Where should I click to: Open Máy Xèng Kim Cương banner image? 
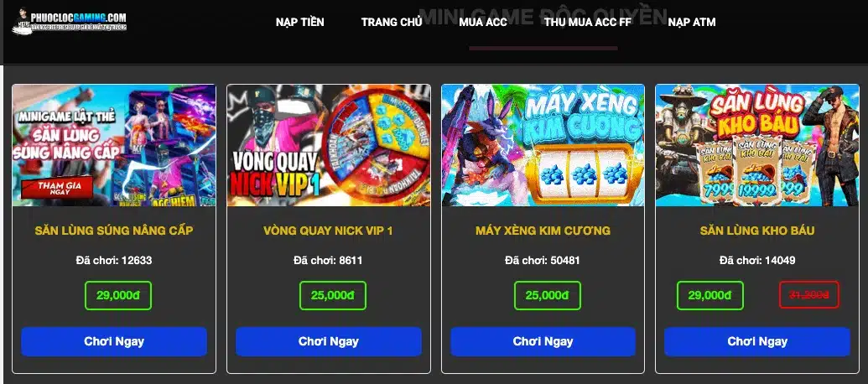pyautogui.click(x=543, y=145)
